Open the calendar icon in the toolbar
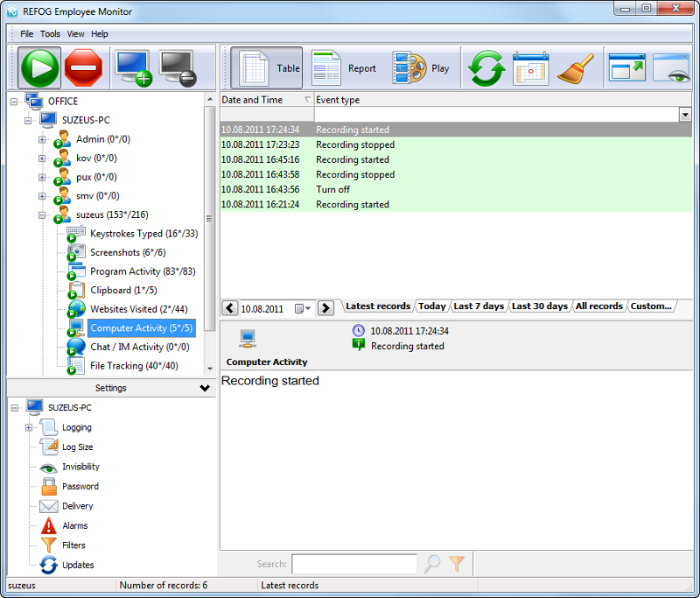Screen dimensions: 700x598 [531, 68]
